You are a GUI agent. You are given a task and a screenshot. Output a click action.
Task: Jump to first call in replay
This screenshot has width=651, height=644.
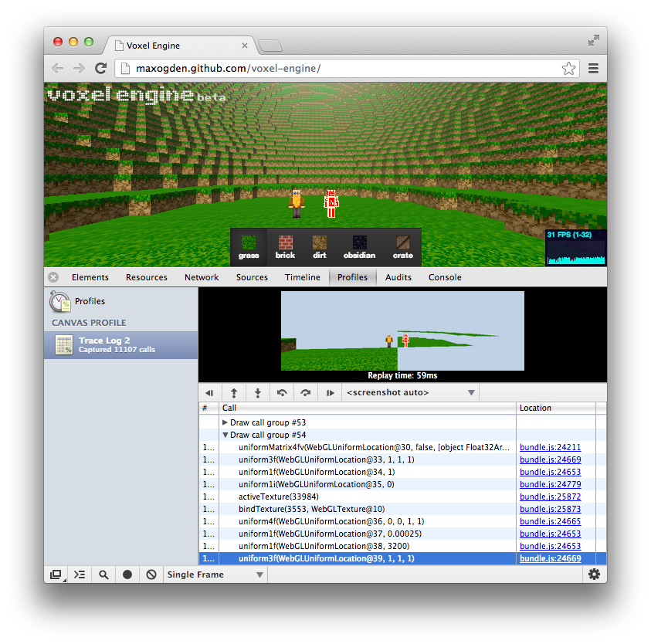click(210, 393)
